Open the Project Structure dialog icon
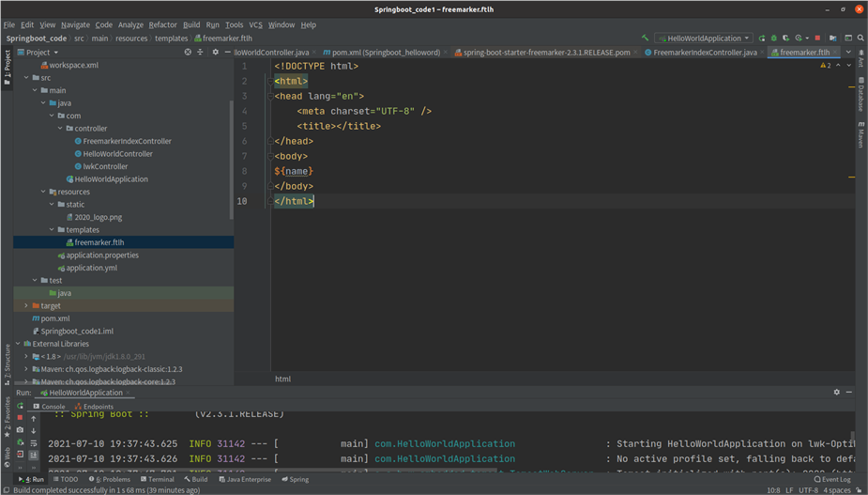 [833, 39]
